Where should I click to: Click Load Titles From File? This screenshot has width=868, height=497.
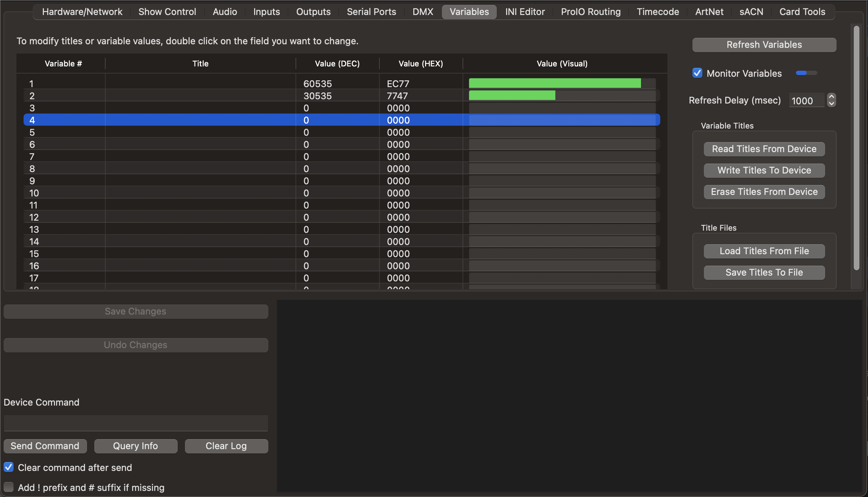[x=764, y=251]
